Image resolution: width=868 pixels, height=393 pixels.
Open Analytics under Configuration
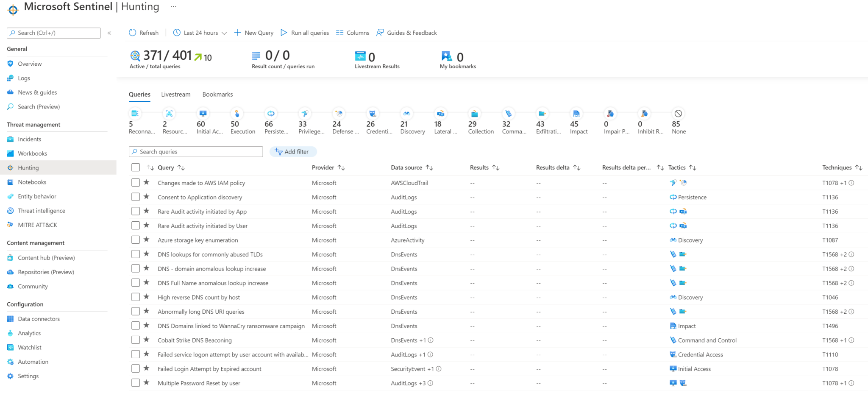[x=29, y=333]
